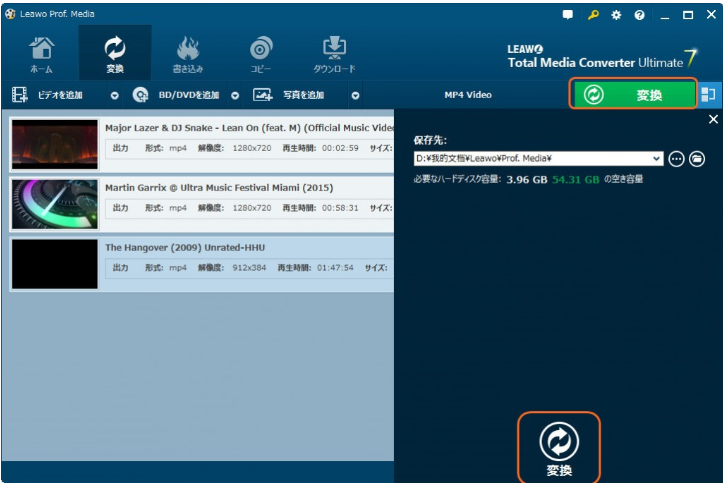Expand the Add Video dropdown arrow
Image resolution: width=724 pixels, height=484 pixels.
pyautogui.click(x=114, y=96)
